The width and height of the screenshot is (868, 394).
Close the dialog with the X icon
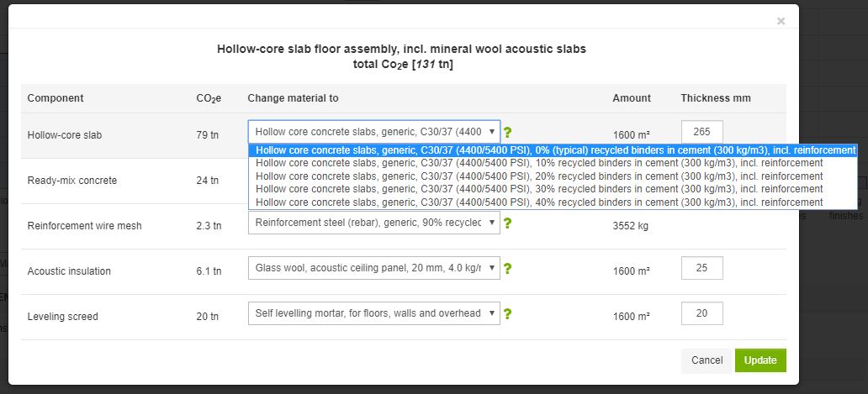[x=781, y=21]
